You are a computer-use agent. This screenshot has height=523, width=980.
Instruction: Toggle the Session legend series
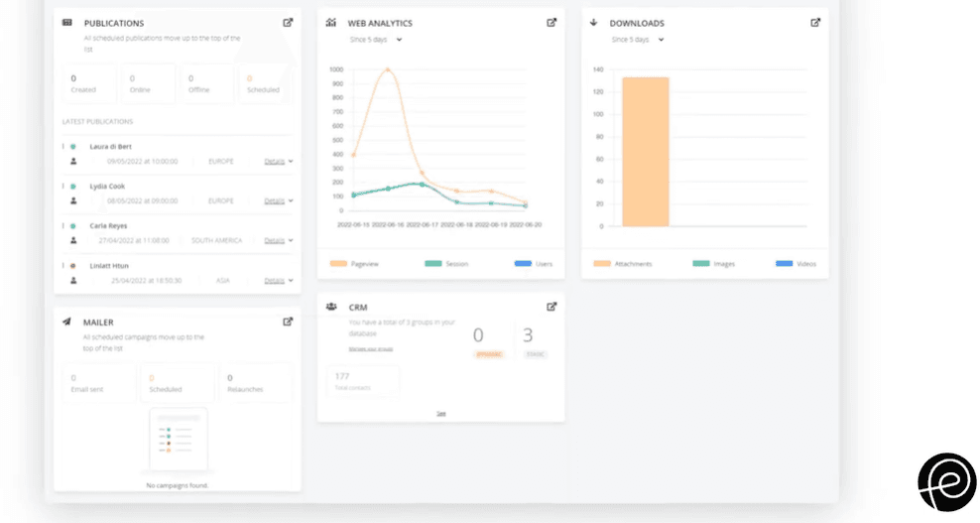tap(446, 264)
